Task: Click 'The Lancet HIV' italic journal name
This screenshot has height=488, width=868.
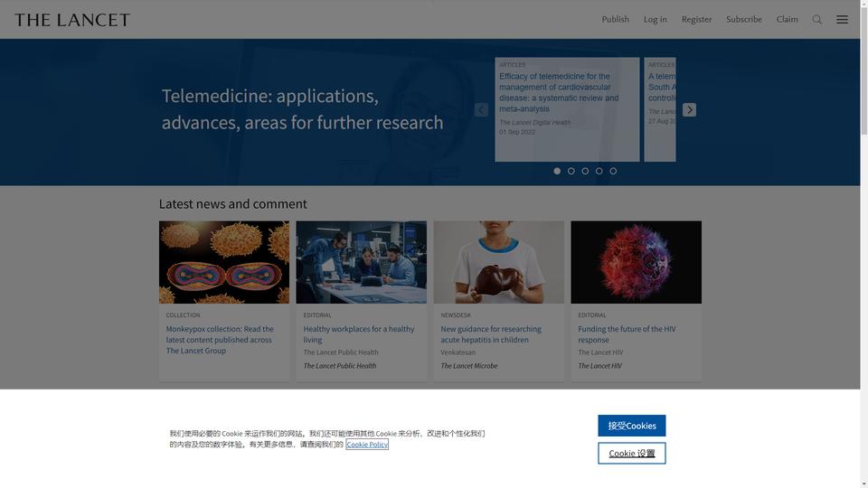Action: coord(599,366)
